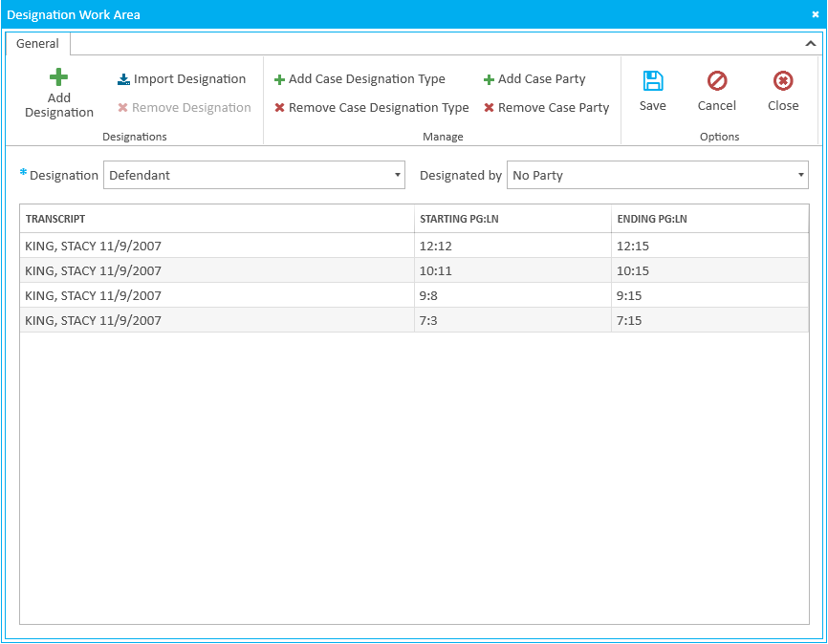Click the STARTING PG:LN column header

point(512,219)
